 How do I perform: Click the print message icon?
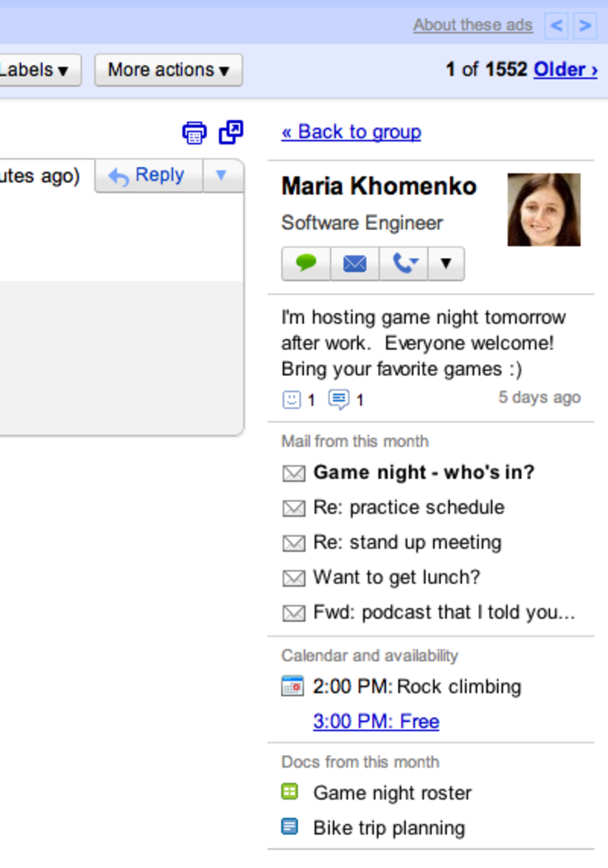[x=194, y=133]
